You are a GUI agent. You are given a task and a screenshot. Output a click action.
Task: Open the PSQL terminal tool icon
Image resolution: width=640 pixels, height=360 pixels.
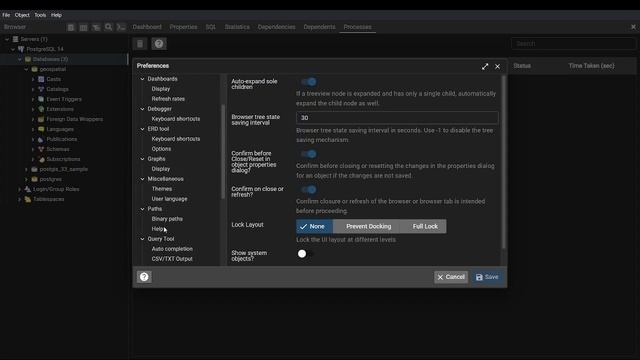coord(121,27)
